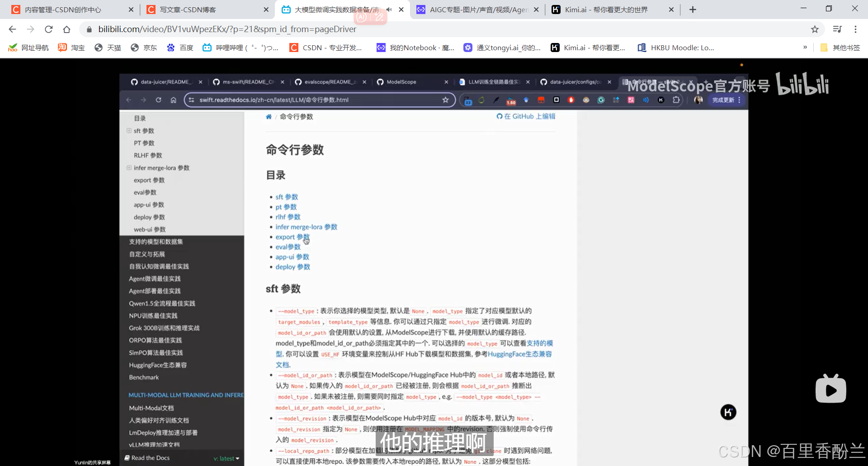Open Multi-Modal文档 in the sidebar
Viewport: 868px width, 466px height.
pos(151,408)
